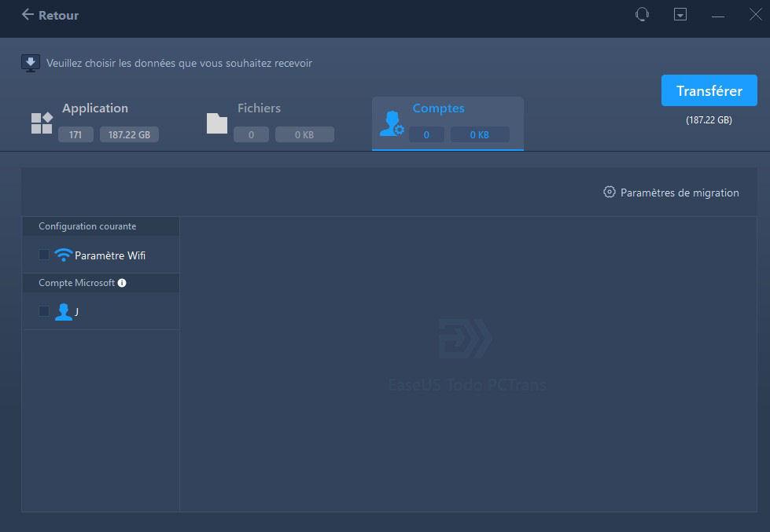Go back with the Retour arrow
The image size is (770, 532).
(28, 15)
